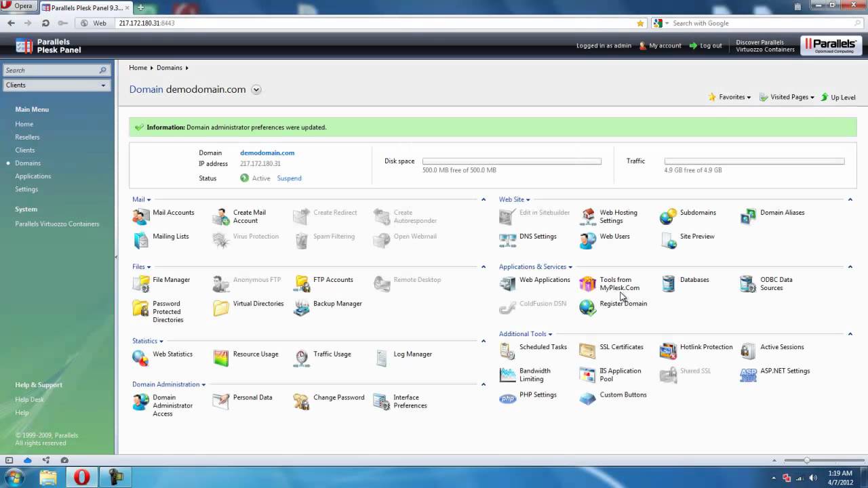Open the Mail Accounts icon
This screenshot has height=488, width=868.
point(141,217)
